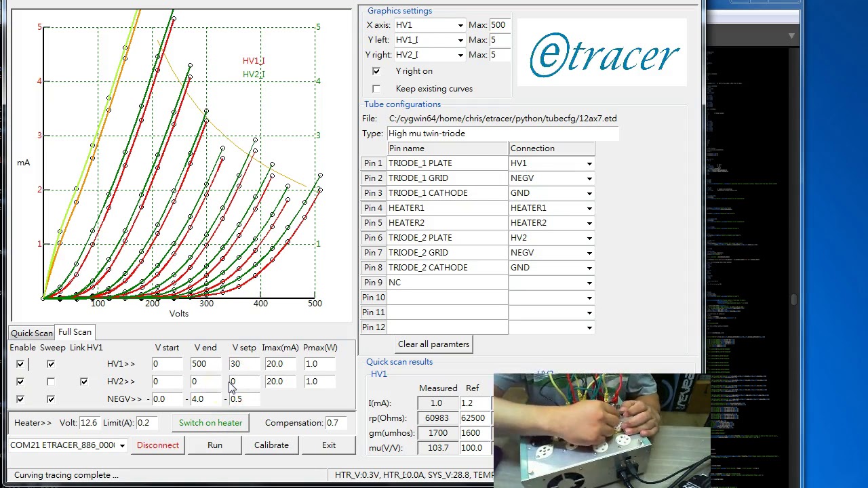868x488 pixels.
Task: Click the dropdown arrow in background window
Action: [791, 35]
